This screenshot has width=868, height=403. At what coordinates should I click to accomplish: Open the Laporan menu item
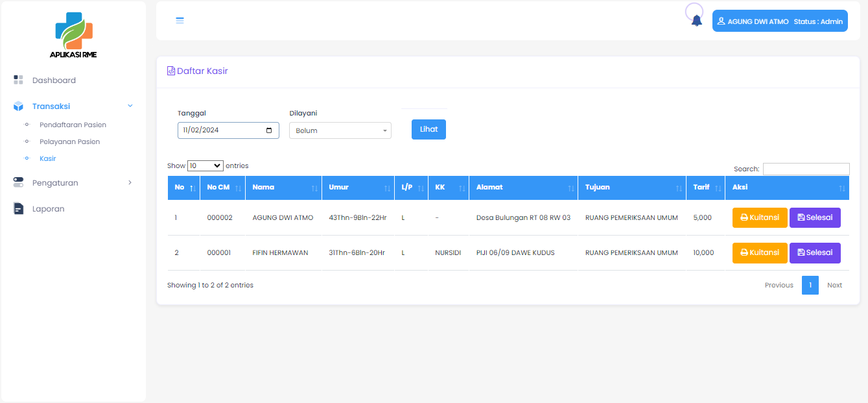coord(48,209)
